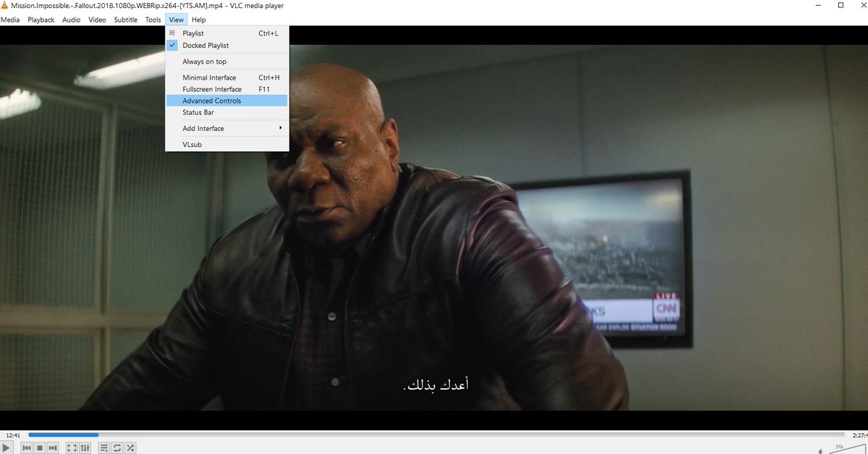
Task: Maximize the VLC window
Action: (x=841, y=6)
